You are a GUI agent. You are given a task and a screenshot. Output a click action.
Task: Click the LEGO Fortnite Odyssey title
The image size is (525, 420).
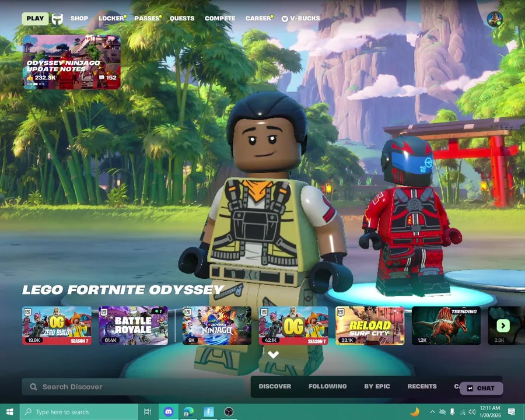pyautogui.click(x=123, y=290)
